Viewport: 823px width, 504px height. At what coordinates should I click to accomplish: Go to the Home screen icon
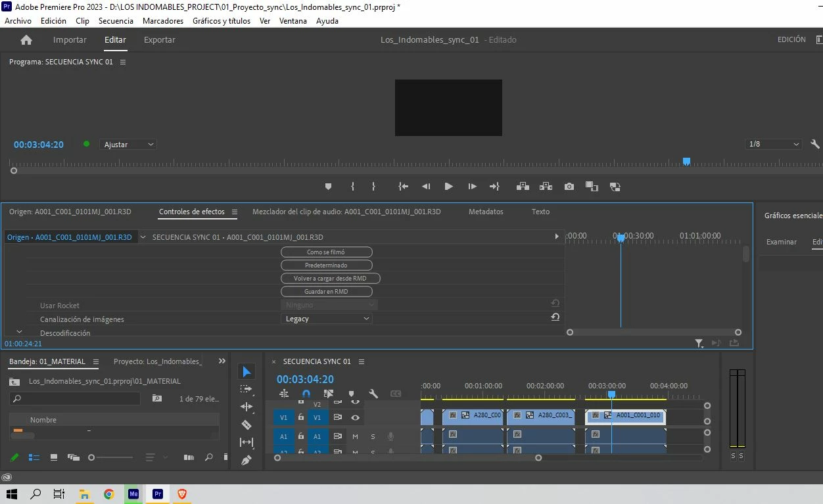tap(26, 40)
